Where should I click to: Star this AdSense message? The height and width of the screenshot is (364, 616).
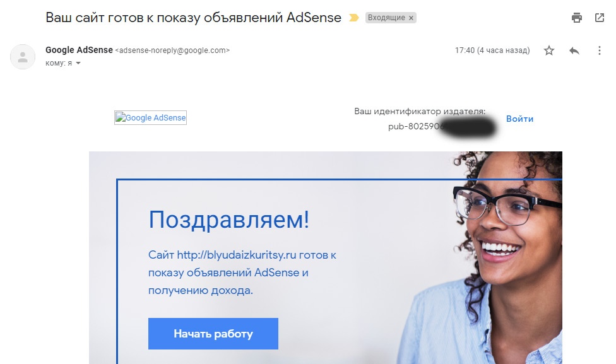[549, 50]
